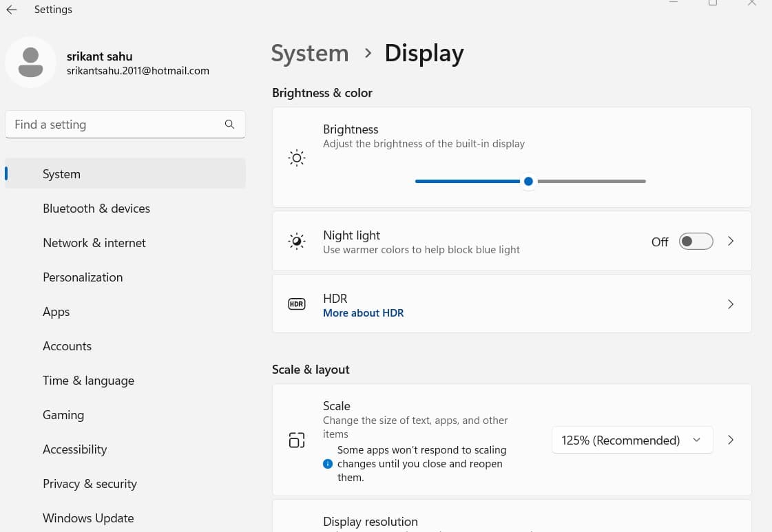
Task: Expand Night light settings with chevron
Action: 731,242
